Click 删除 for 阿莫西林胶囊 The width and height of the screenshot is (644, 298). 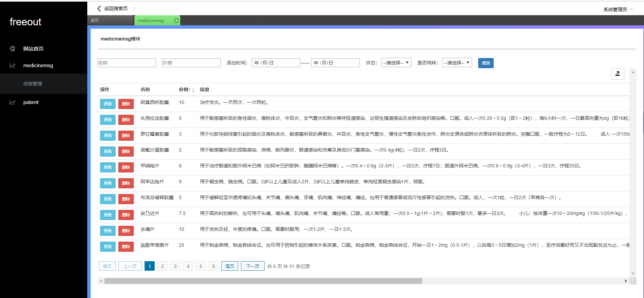126,104
